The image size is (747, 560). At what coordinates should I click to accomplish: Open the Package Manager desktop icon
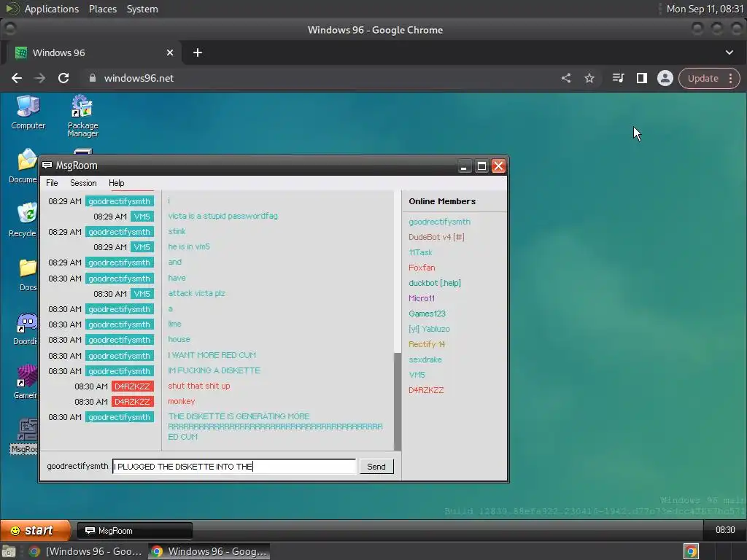coord(83,116)
